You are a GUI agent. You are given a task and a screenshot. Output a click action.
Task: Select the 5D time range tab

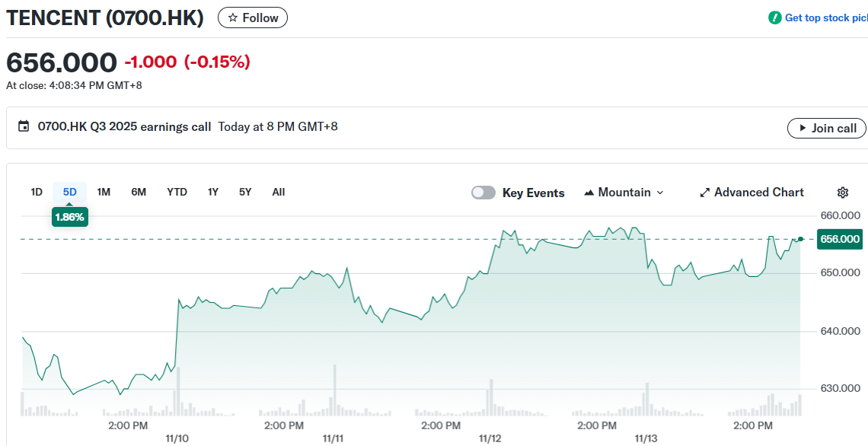coord(69,192)
